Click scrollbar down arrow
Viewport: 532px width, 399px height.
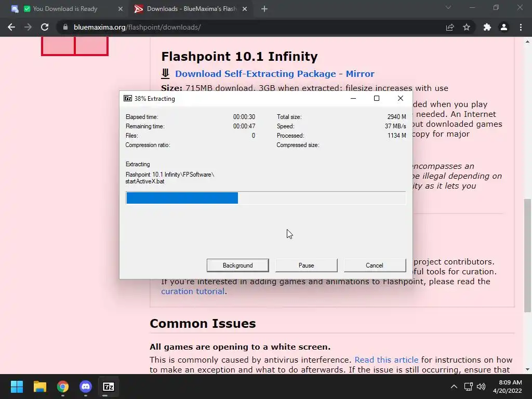(x=527, y=369)
